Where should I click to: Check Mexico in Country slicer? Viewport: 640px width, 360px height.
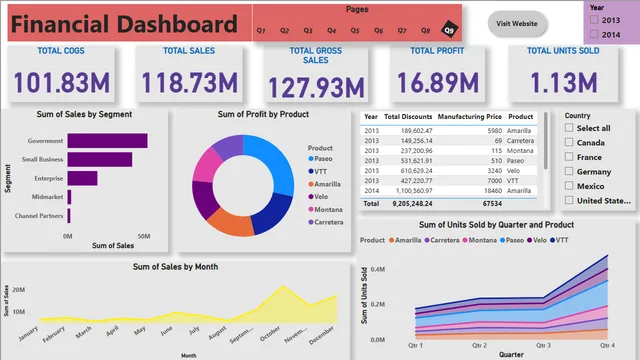(569, 186)
